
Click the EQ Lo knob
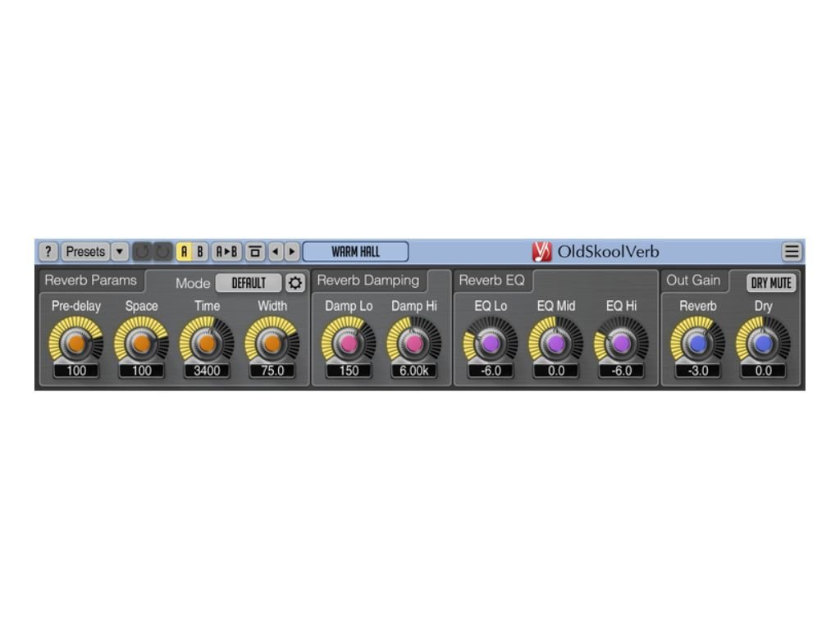click(x=491, y=344)
